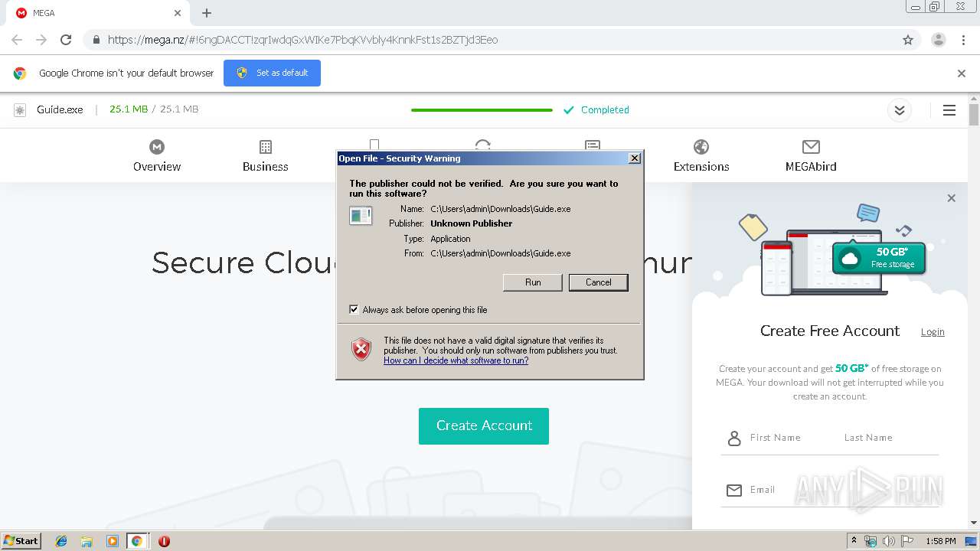Click the site lock icon in address bar
The image size is (980, 551).
[96, 40]
